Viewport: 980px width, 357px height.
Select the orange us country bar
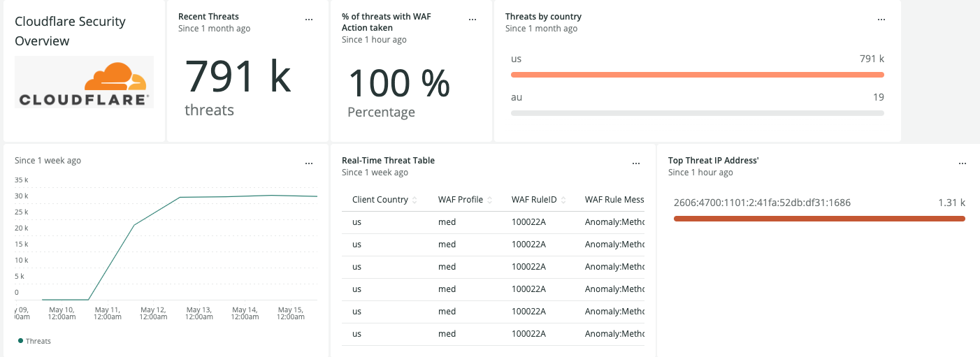697,75
